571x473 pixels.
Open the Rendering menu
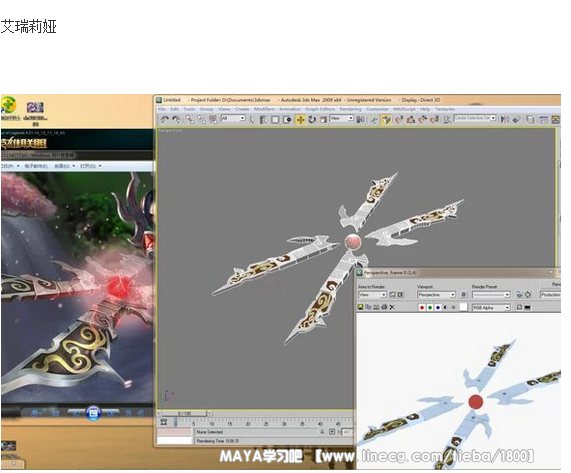point(350,109)
